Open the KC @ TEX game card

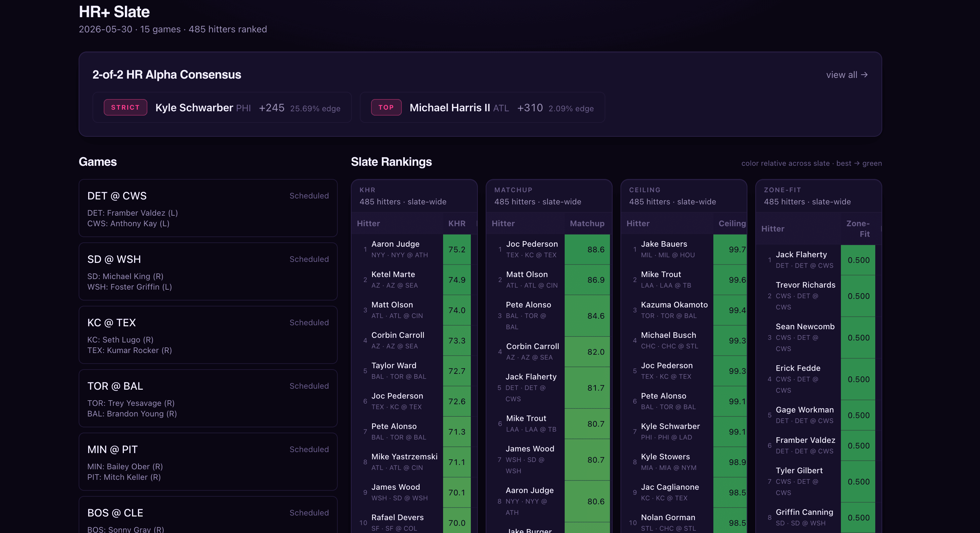point(208,335)
